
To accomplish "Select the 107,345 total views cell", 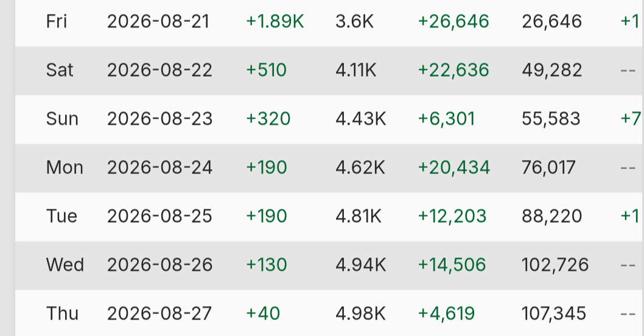I will tap(554, 313).
